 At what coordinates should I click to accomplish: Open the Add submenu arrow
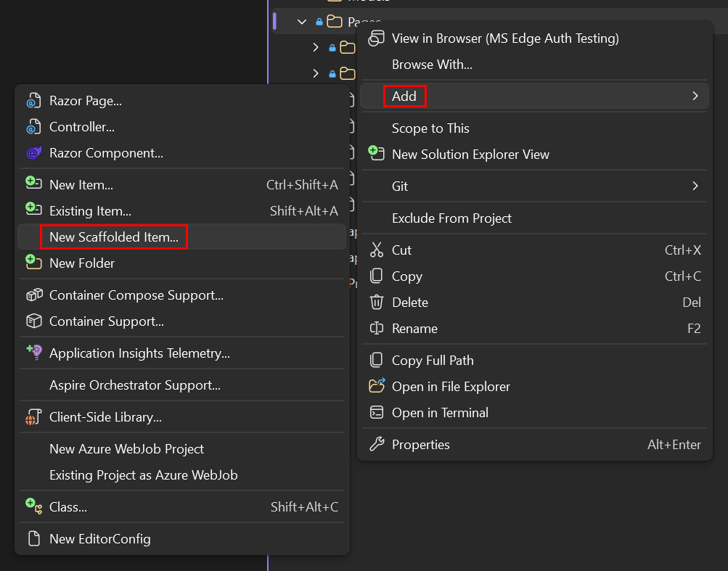695,96
